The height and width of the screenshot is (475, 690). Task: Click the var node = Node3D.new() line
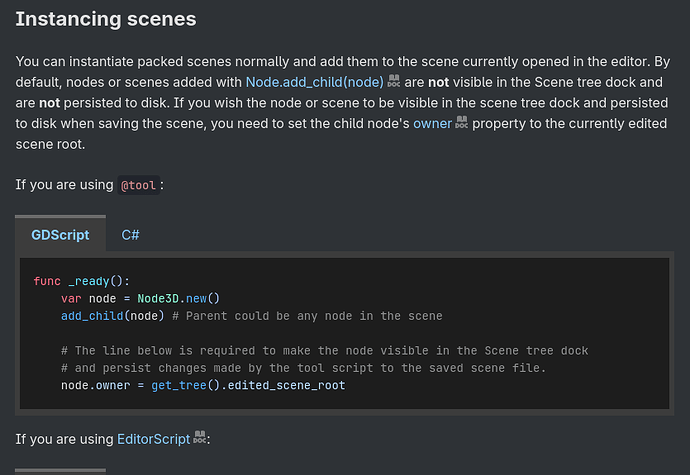(x=140, y=298)
